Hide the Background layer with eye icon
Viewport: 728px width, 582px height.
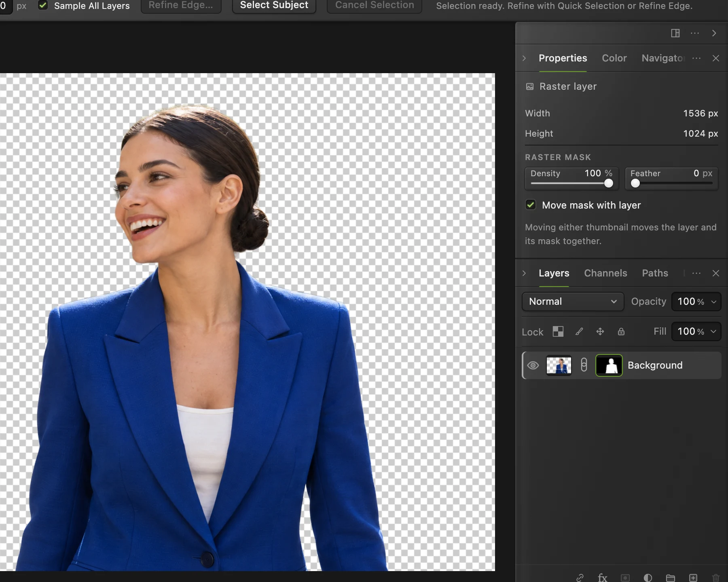[533, 365]
